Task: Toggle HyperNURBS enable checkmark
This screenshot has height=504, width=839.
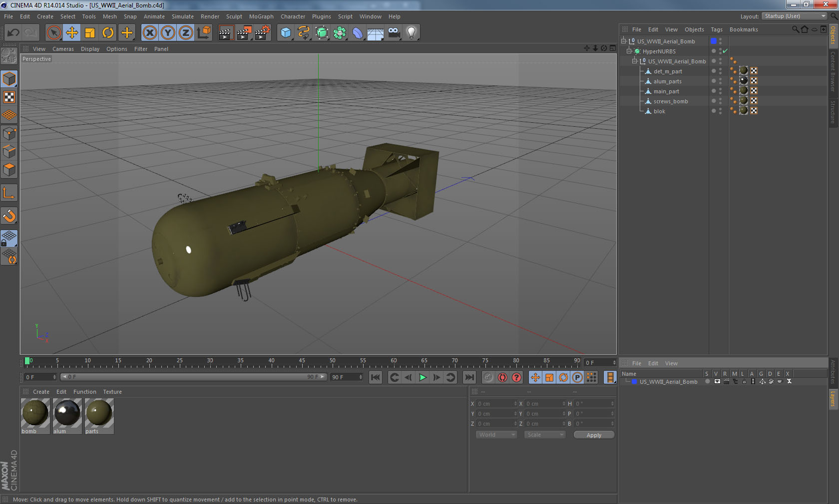Action: 725,51
